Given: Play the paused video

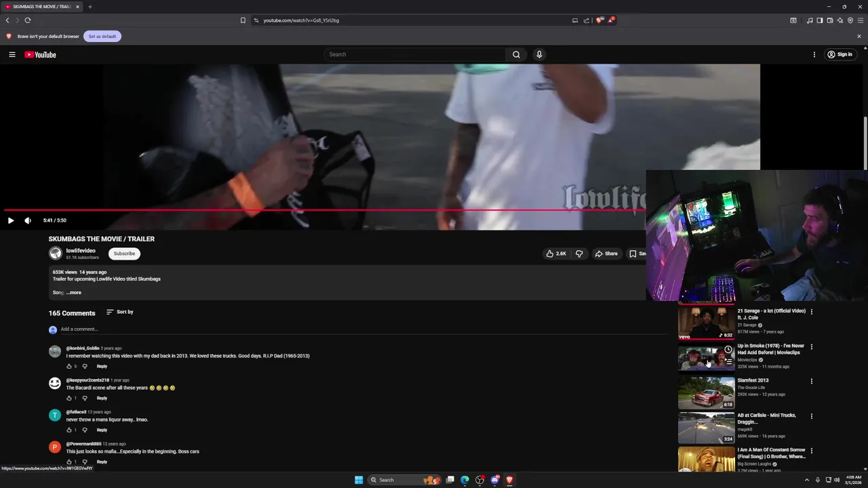Looking at the screenshot, I should (x=11, y=220).
